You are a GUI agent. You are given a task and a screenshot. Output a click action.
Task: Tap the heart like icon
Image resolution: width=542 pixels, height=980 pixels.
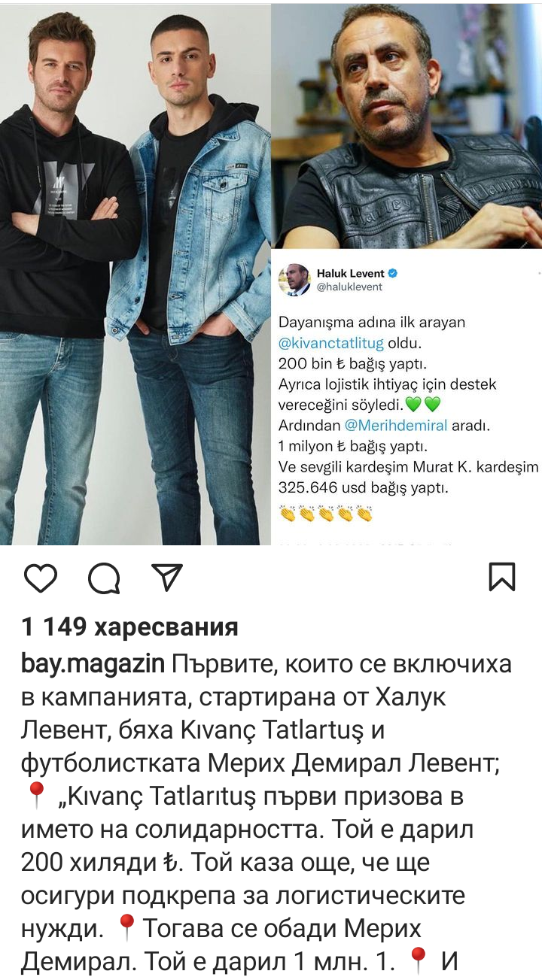41,578
